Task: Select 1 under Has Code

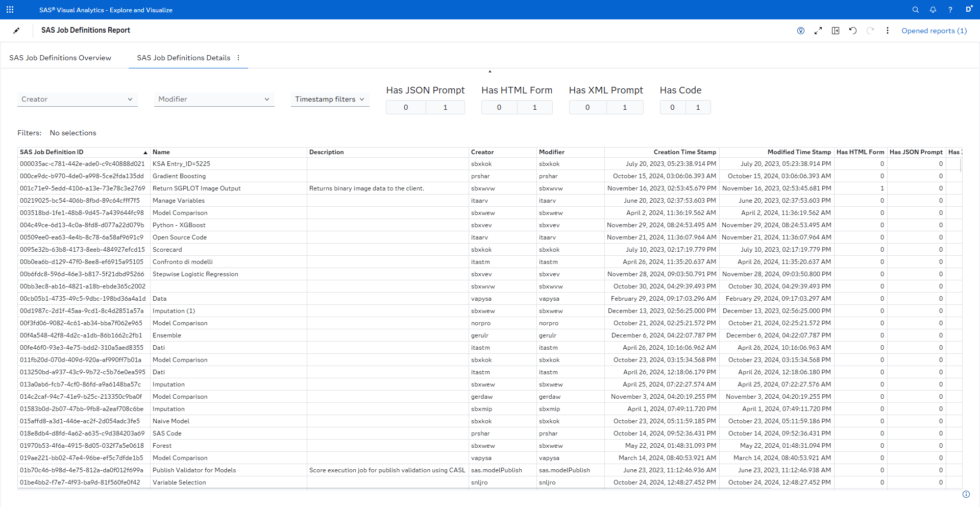Action: point(698,107)
